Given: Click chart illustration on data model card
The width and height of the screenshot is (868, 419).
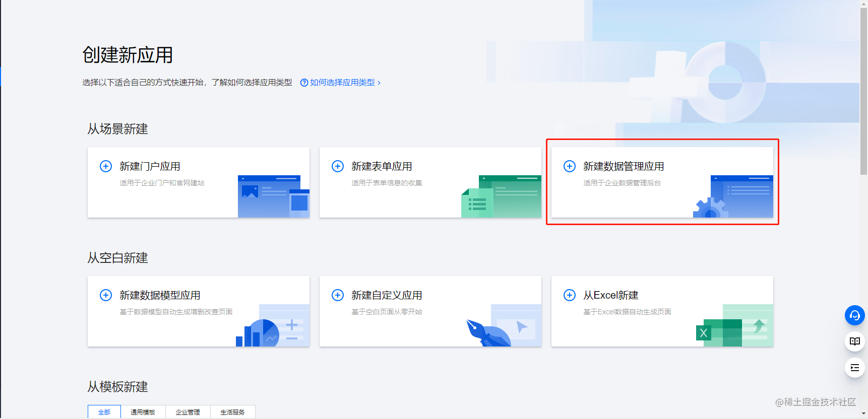Looking at the screenshot, I should tap(273, 325).
